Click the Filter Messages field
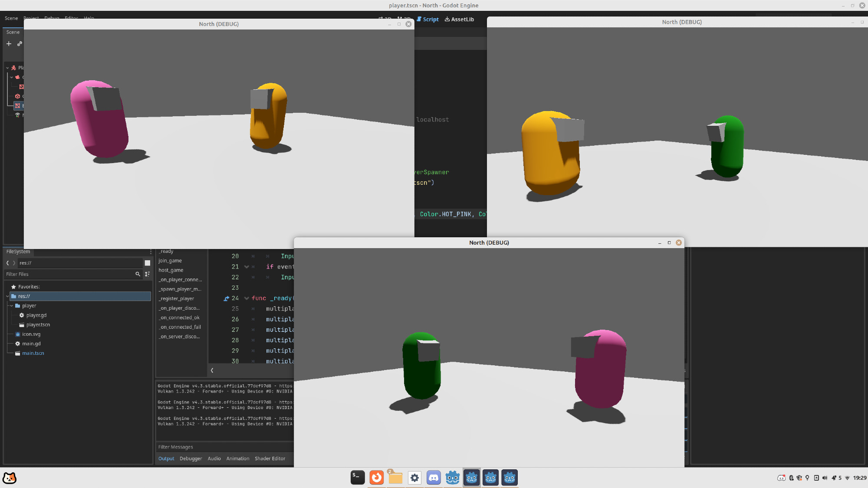Image resolution: width=868 pixels, height=488 pixels. coord(225,447)
